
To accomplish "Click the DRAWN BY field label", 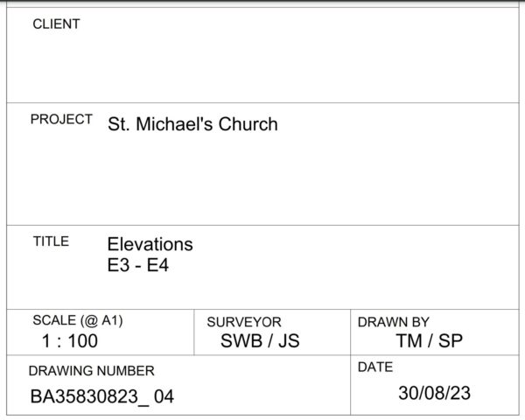I will point(393,322).
